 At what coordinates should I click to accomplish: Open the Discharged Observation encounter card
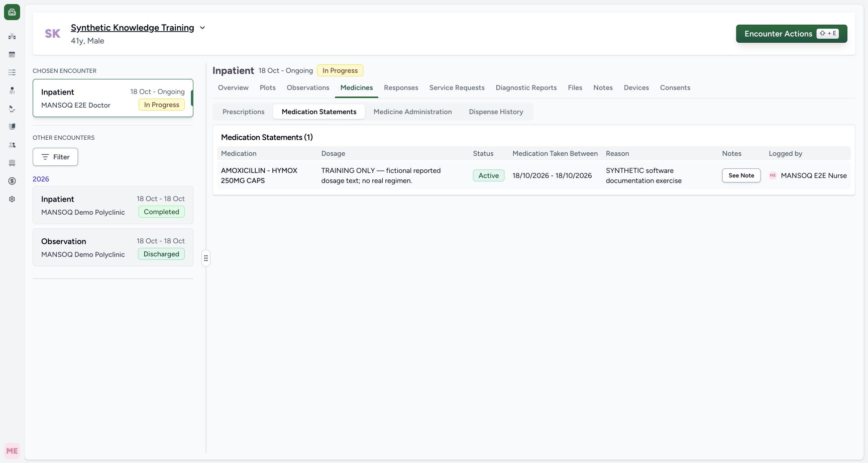click(x=113, y=247)
